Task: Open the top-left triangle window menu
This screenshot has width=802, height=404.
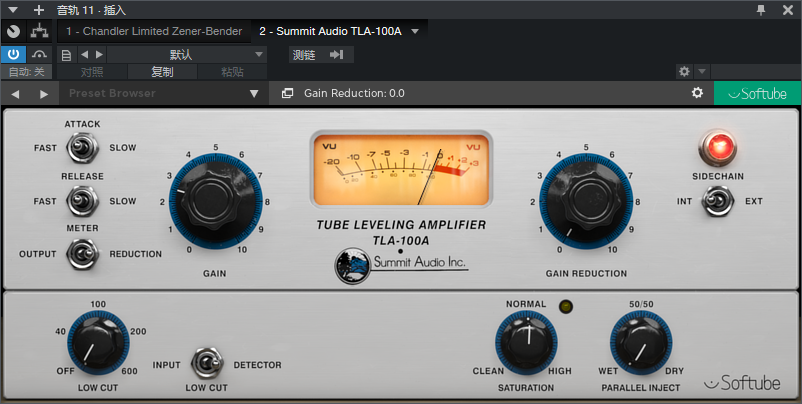Action: 13,10
